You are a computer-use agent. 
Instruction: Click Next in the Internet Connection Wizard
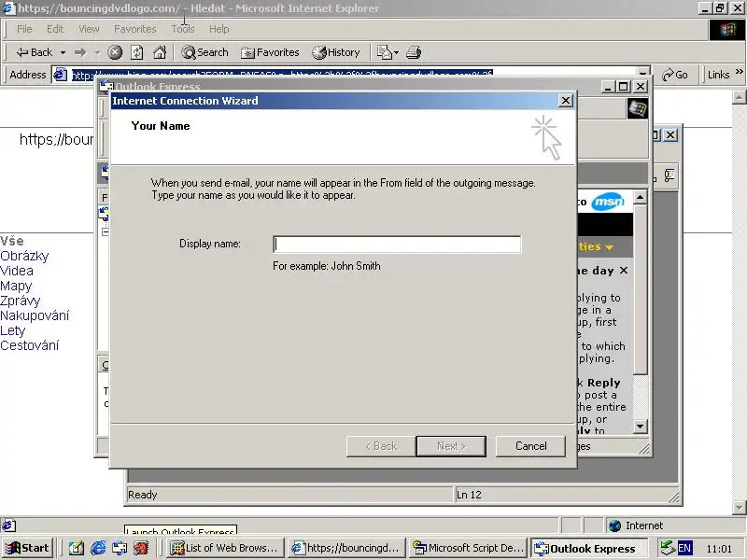pyautogui.click(x=451, y=446)
